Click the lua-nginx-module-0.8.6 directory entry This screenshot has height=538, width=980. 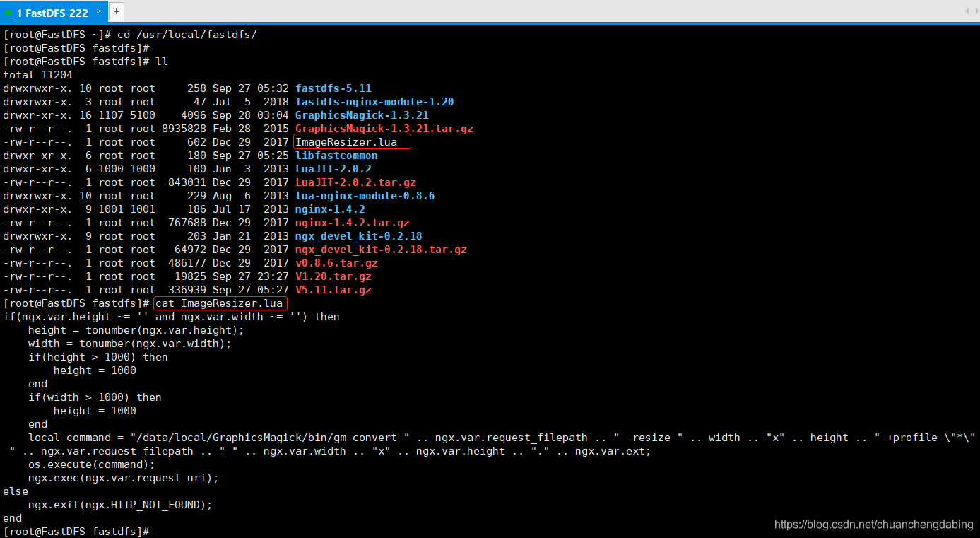pos(365,196)
